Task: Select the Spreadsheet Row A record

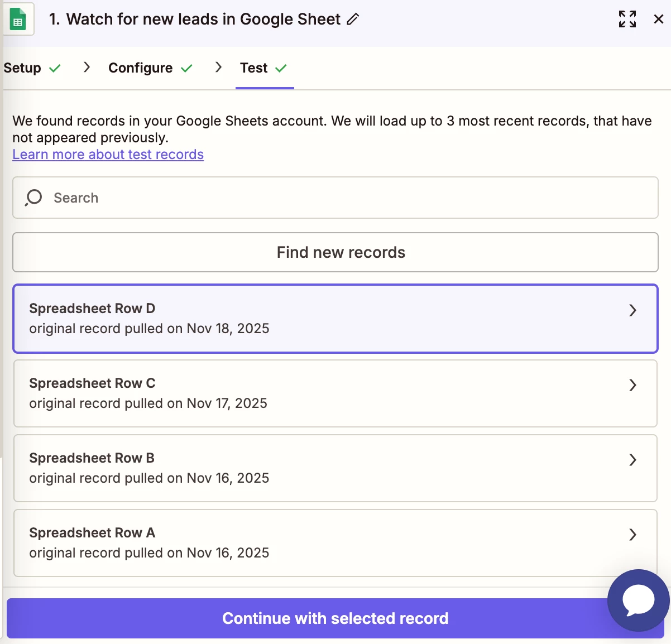Action: click(279, 543)
